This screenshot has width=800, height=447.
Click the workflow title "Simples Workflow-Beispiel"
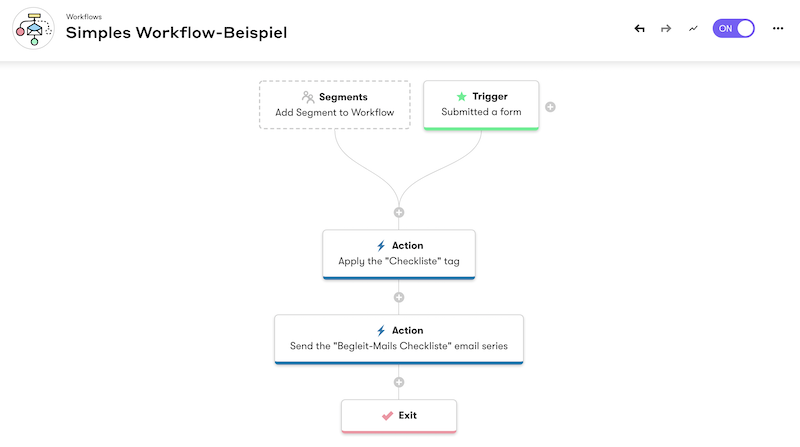176,33
